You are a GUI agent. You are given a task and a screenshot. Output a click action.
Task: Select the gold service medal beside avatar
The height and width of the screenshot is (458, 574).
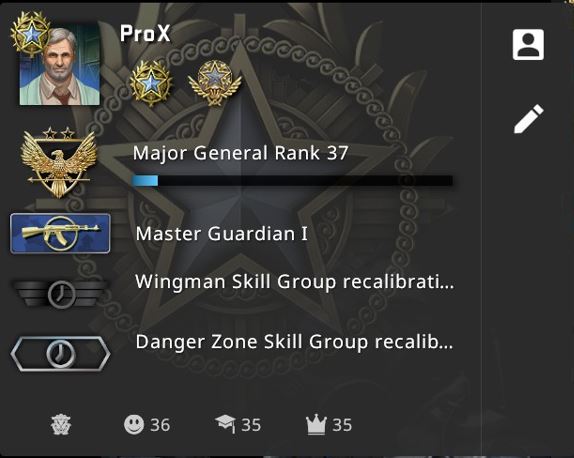[151, 83]
